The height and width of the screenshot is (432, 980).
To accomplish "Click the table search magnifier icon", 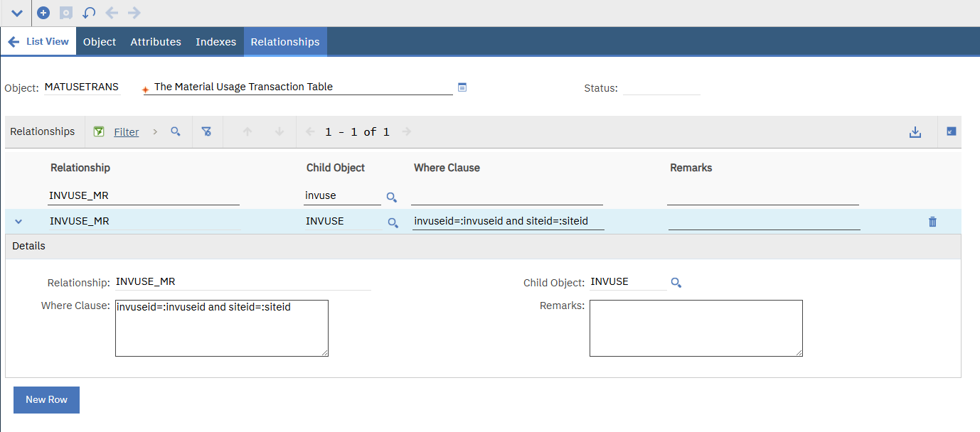I will click(x=176, y=131).
